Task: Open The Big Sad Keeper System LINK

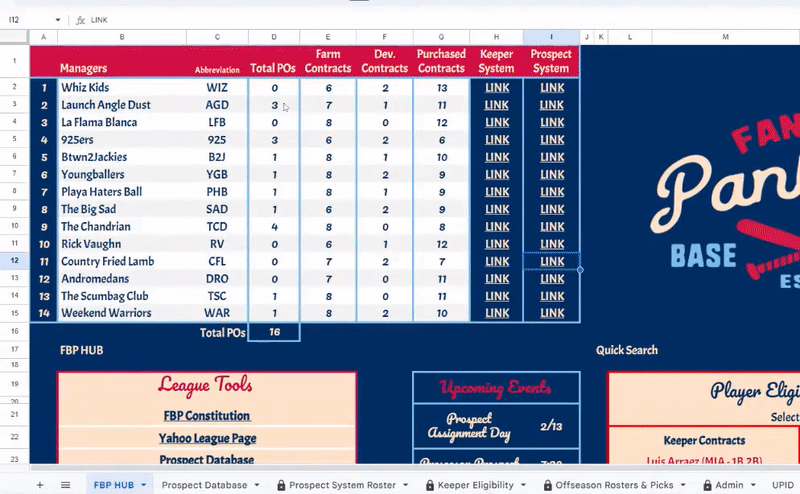Action: (497, 209)
